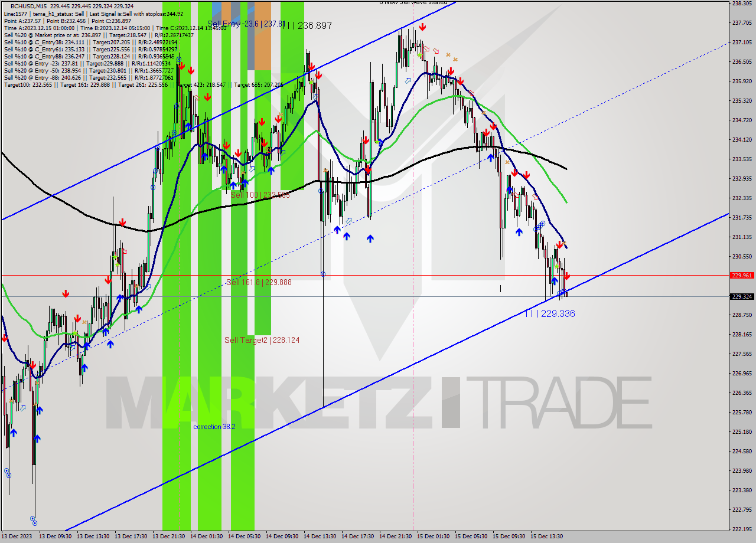The height and width of the screenshot is (543, 756).
Task: Click the 'Sell 100 | 232.565' label
Action: 260,195
